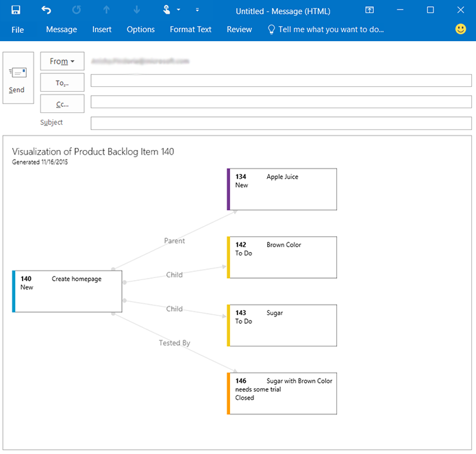Viewport: 476px width, 454px height.
Task: Maximize the message window
Action: click(x=430, y=10)
